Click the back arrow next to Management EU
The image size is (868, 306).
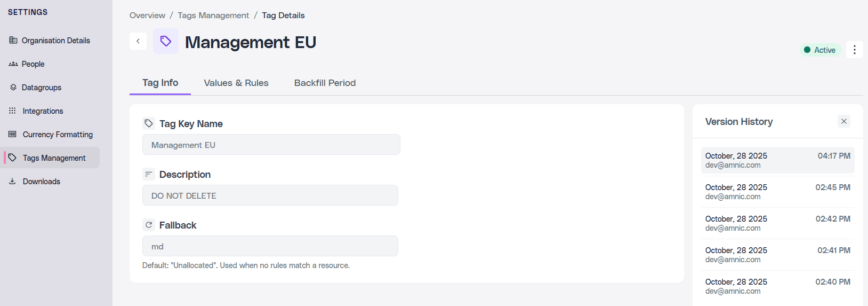click(x=138, y=41)
